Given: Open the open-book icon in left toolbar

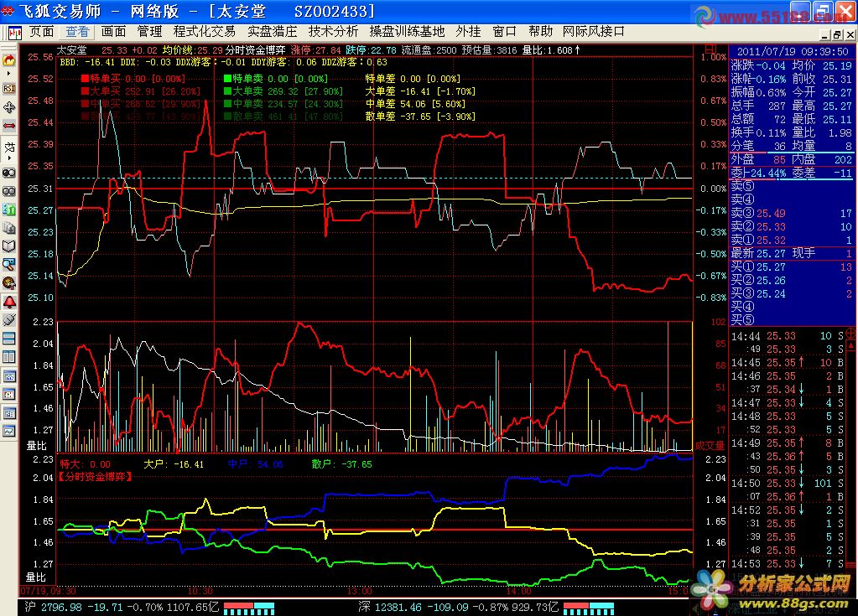Looking at the screenshot, I should (9, 246).
